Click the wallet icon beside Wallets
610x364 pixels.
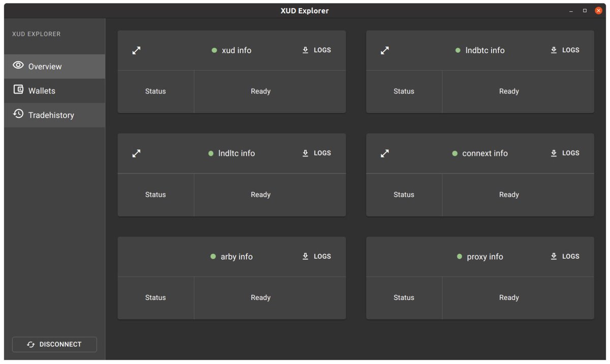coord(18,89)
